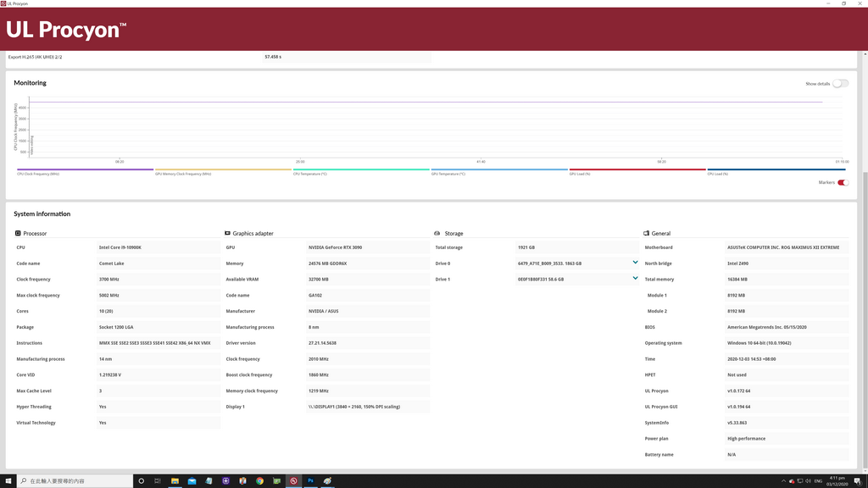Select the 32700 MB available VRAM value
Viewport: 868px width, 488px height.
(x=319, y=280)
